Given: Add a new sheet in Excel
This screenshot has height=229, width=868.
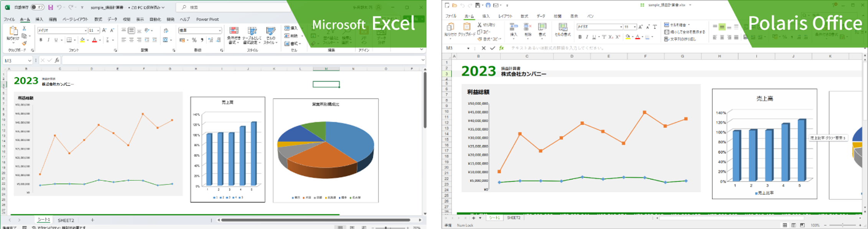Looking at the screenshot, I should point(92,220).
